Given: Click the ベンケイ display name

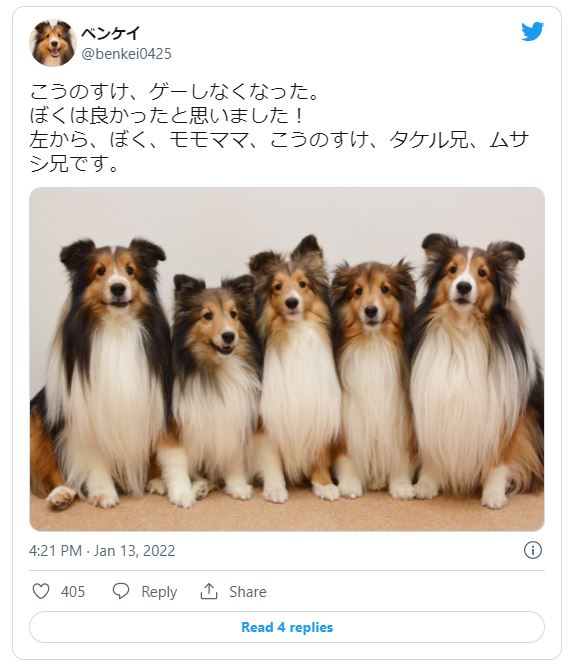Looking at the screenshot, I should (111, 33).
